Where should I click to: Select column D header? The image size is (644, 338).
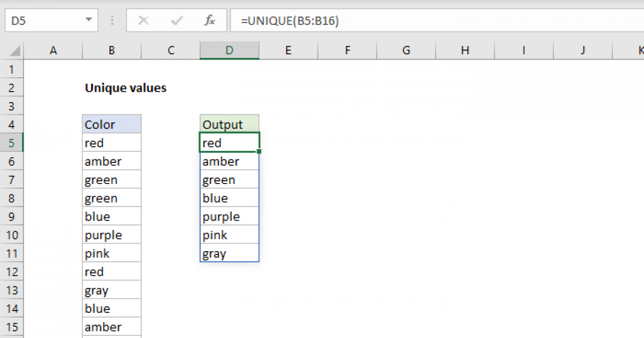(x=229, y=50)
